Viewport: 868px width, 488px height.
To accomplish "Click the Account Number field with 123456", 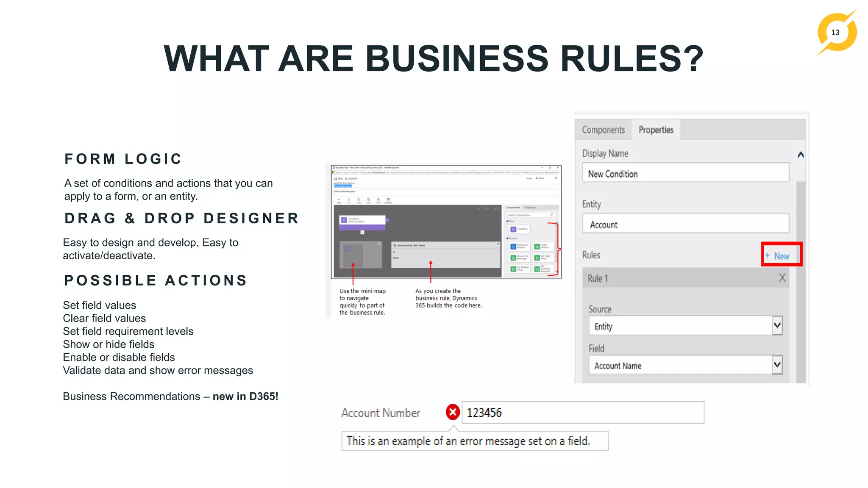I will 583,412.
